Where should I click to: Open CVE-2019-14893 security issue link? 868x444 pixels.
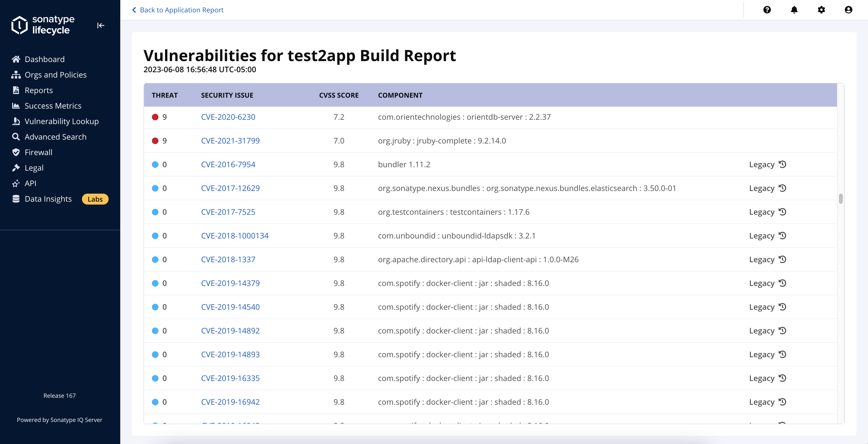[x=231, y=354]
